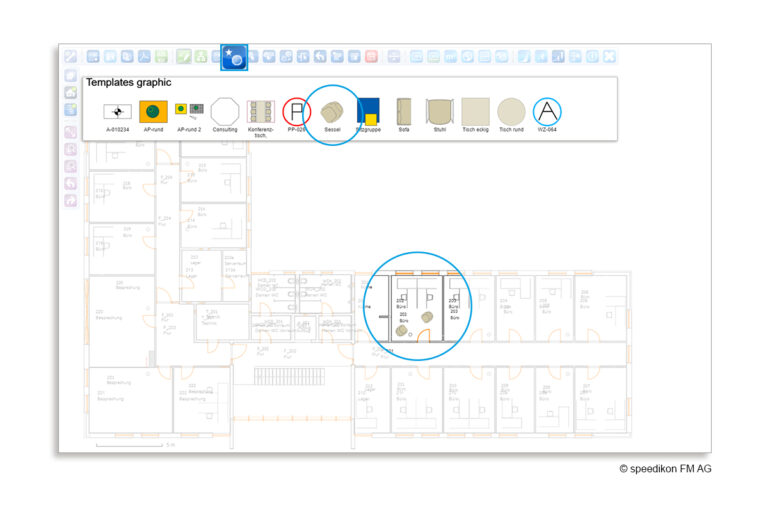Select the AP-rund 2 template
The height and width of the screenshot is (512, 768).
tap(189, 109)
